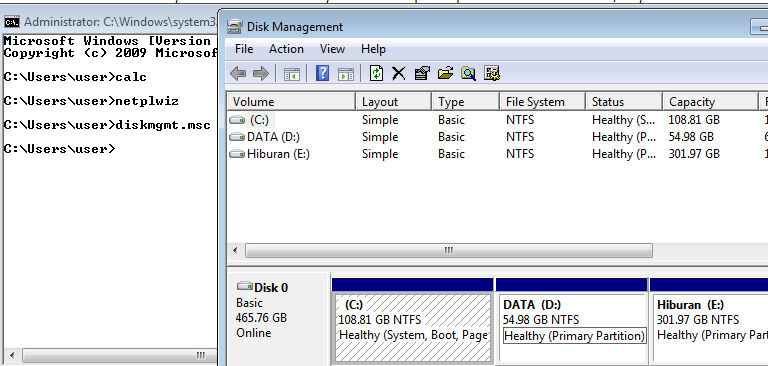Screen dimensions: 768x366
Task: Click the Command Prompt horizontal scrollbar thumb
Action: (x=120, y=355)
